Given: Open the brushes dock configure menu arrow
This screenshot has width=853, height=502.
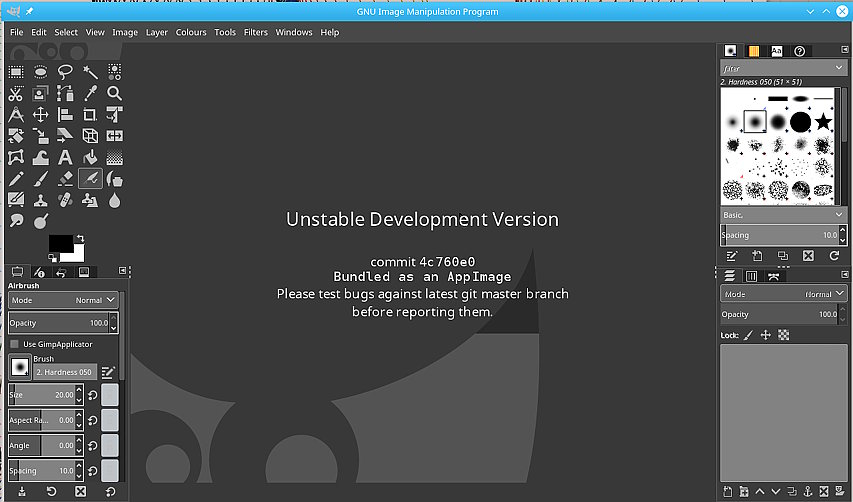Looking at the screenshot, I should 845,49.
